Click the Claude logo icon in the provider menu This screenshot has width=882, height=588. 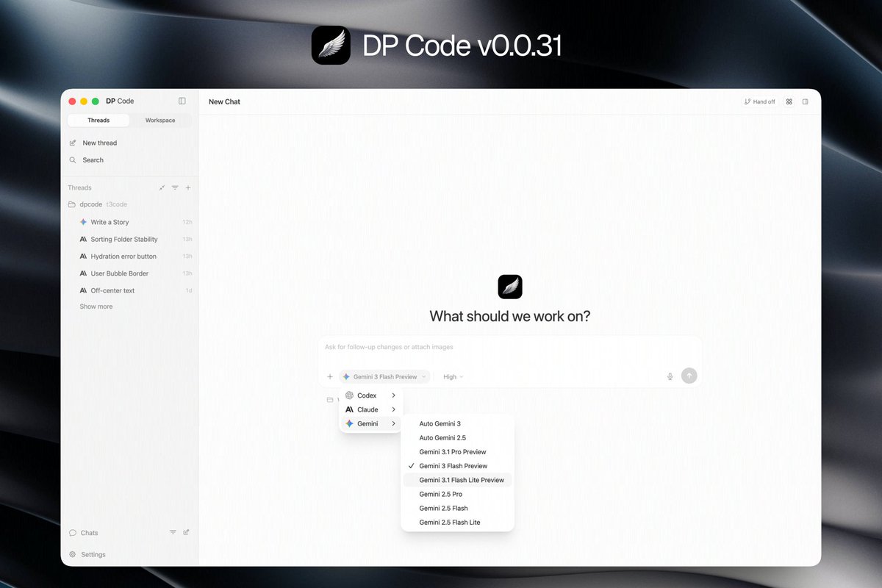349,409
